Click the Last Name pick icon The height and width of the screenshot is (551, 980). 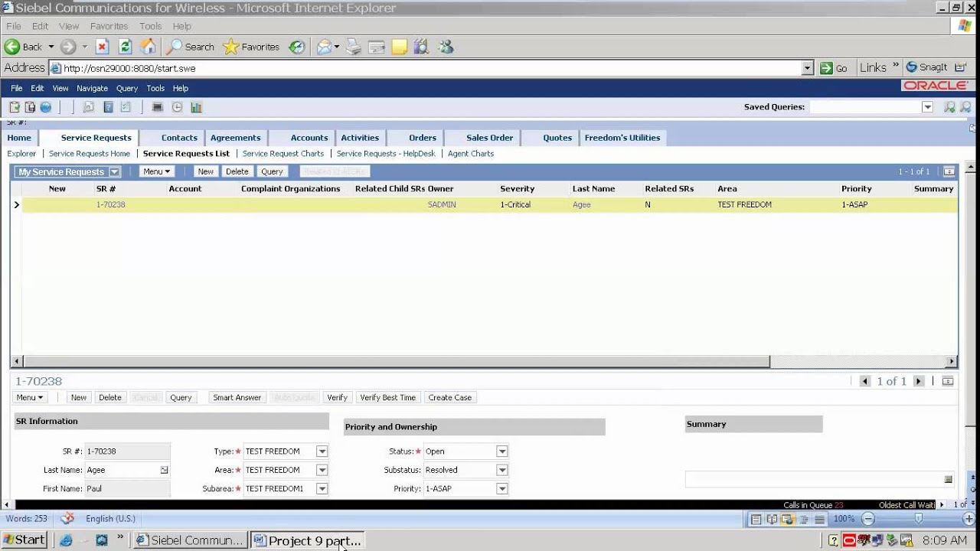164,470
